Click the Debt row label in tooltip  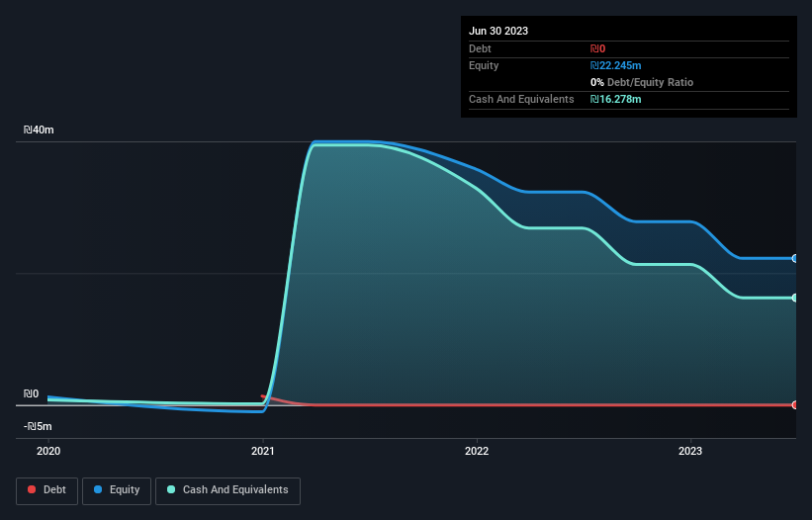pyautogui.click(x=480, y=48)
